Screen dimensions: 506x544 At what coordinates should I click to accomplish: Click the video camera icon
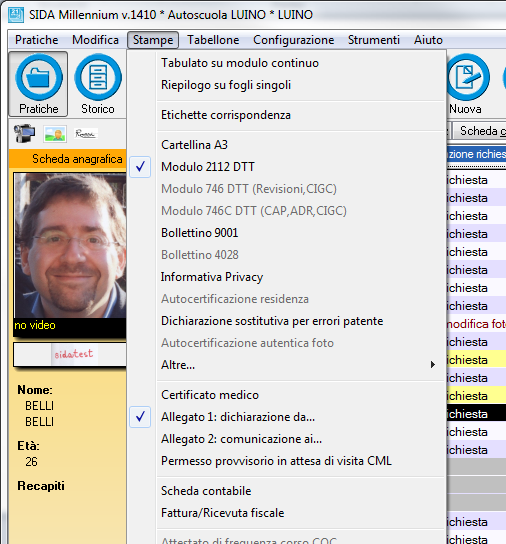[x=24, y=134]
